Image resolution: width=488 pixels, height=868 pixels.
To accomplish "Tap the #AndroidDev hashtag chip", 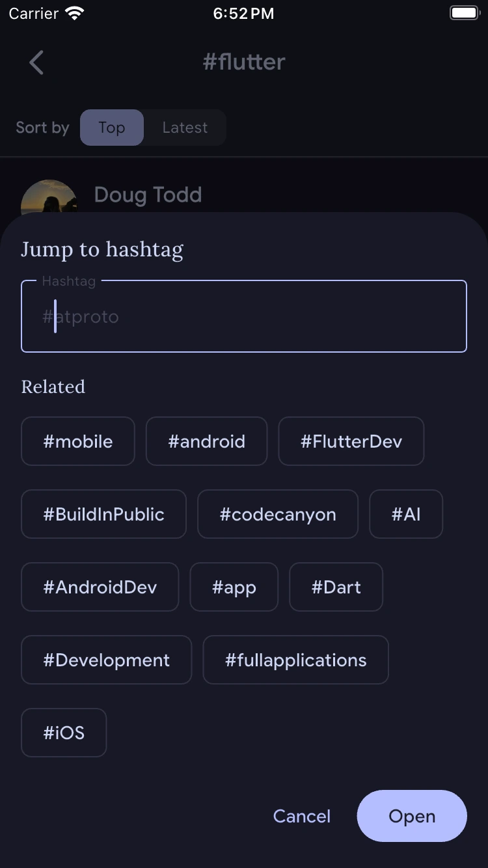I will [x=100, y=587].
